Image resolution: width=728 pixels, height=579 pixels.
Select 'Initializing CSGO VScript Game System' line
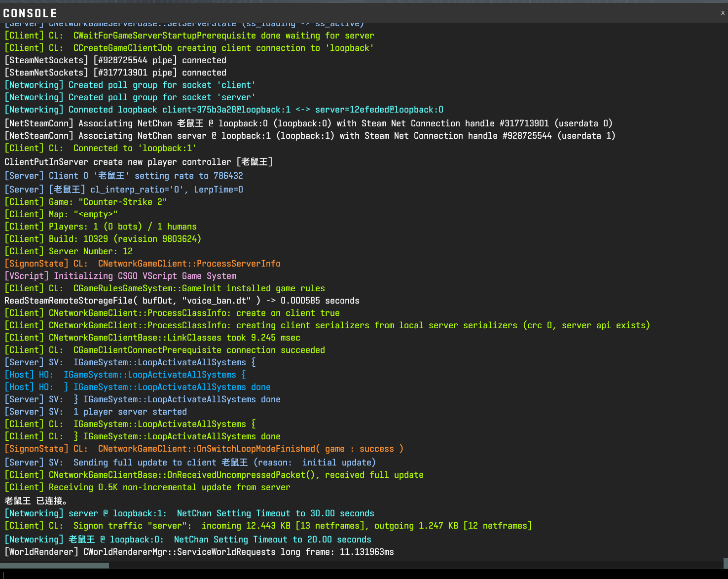[x=120, y=276]
